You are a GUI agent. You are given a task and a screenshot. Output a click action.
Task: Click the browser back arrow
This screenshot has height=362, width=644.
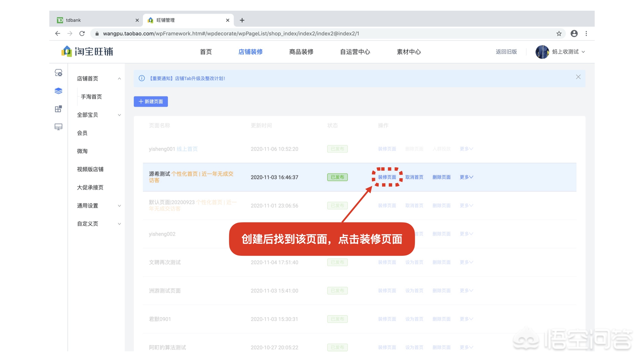pos(57,34)
